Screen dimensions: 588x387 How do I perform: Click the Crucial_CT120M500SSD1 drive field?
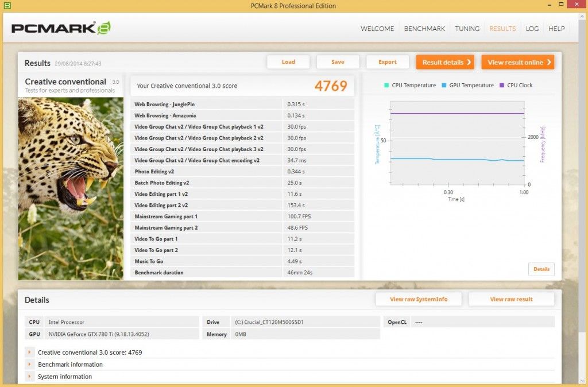[x=305, y=322]
